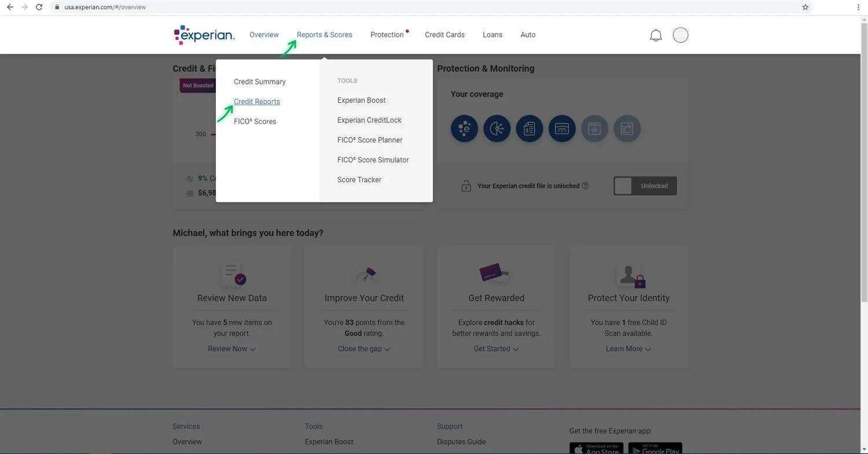Open the Protection nav tab
This screenshot has height=454, width=868.
[x=387, y=35]
